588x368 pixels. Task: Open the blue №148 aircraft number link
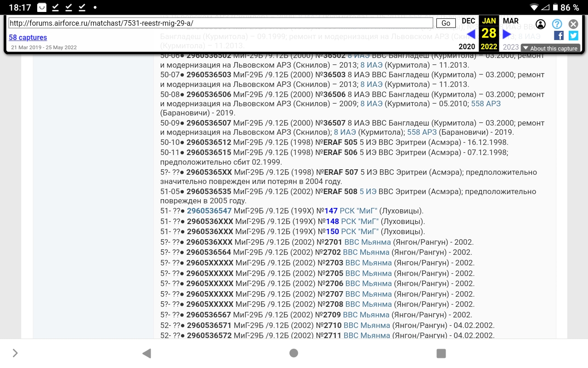point(332,221)
